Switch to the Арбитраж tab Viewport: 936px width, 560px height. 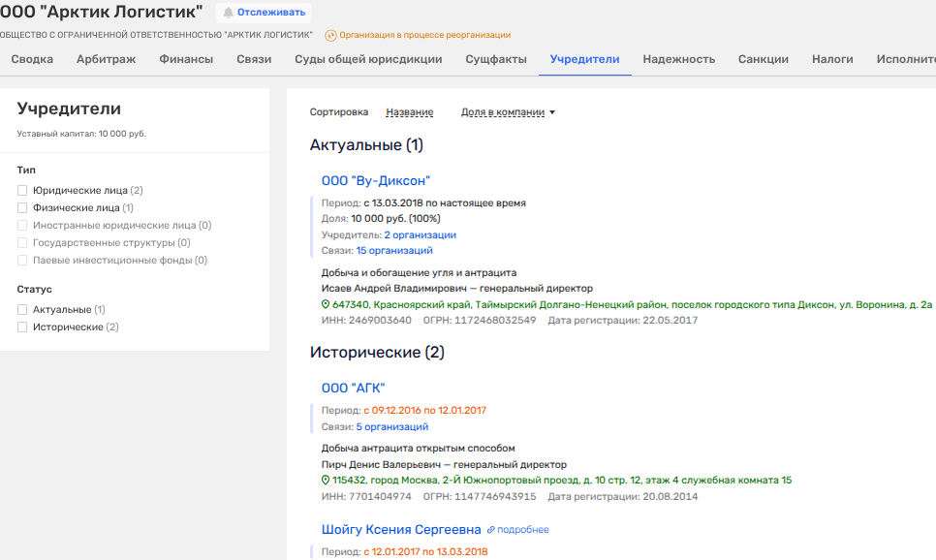click(106, 59)
